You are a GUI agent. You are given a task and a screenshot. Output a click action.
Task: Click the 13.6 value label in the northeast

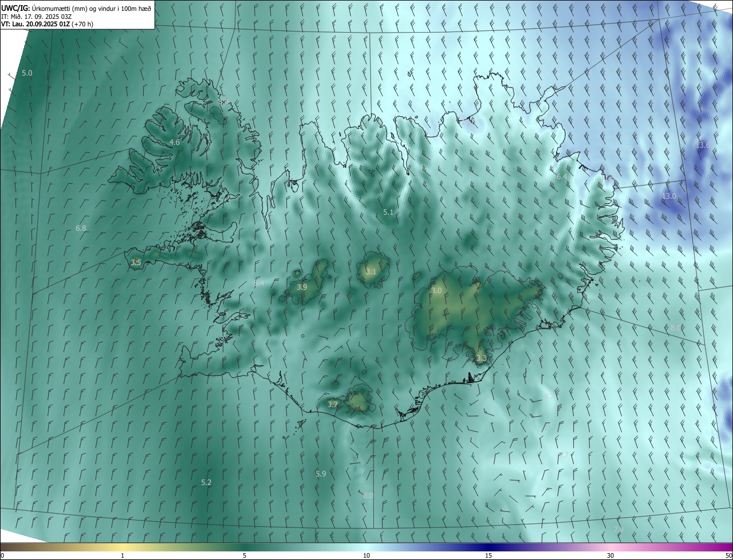click(703, 145)
